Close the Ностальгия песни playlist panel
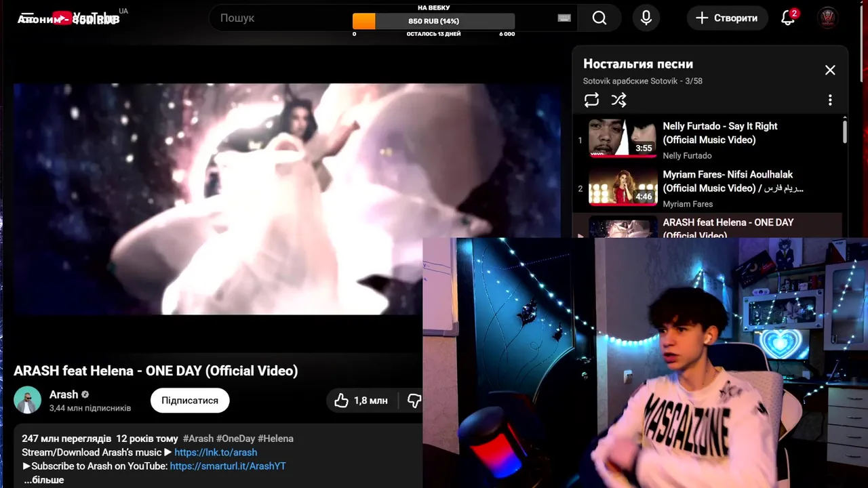 tap(830, 70)
